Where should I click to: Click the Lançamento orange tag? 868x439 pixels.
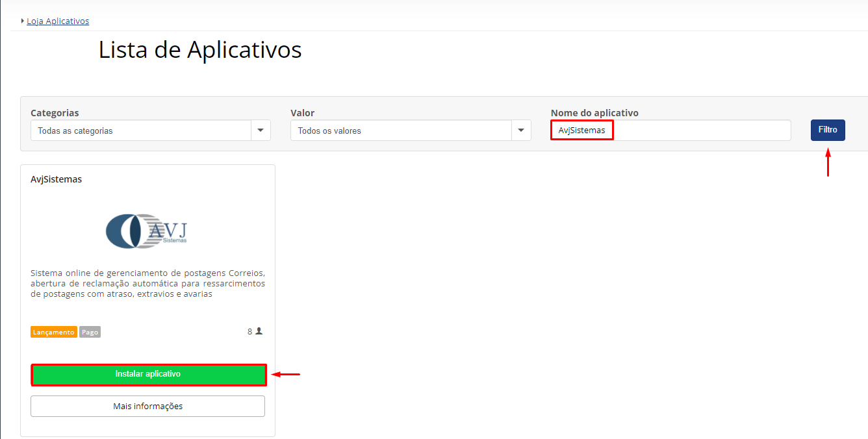coord(54,332)
